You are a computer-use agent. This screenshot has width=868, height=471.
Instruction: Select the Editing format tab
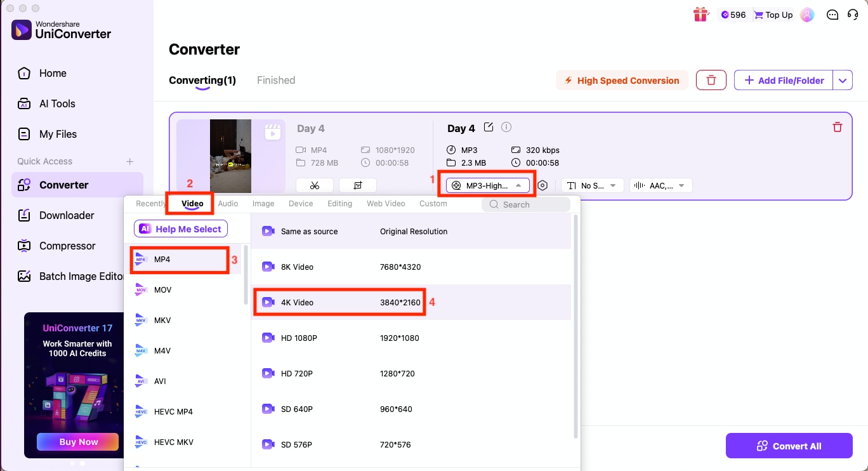pos(339,204)
